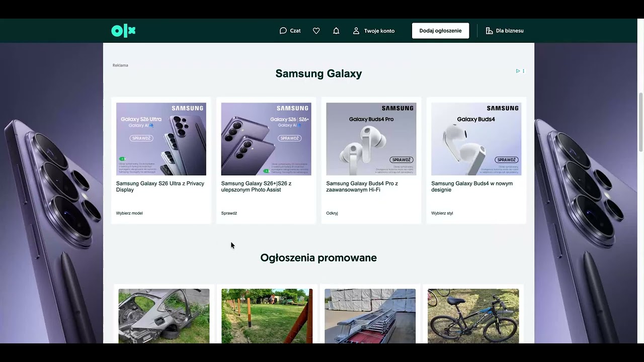644x362 pixels.
Task: Click Odkryj link
Action: (x=332, y=213)
